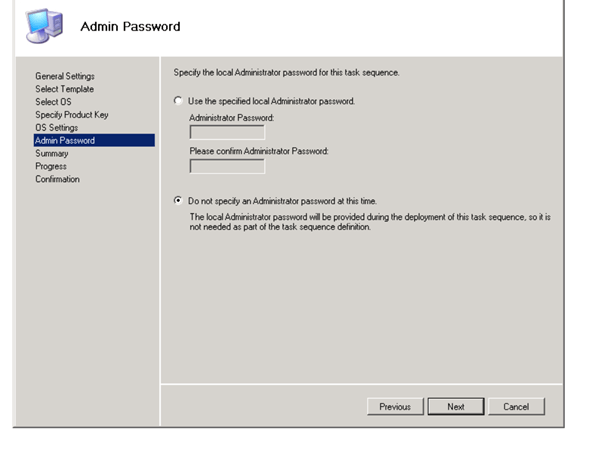Open the Select OS step

(x=53, y=102)
